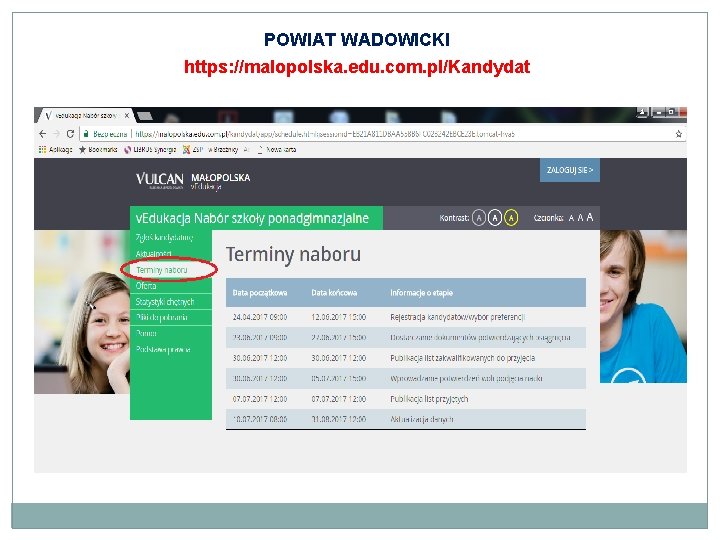Select the yellow contrast option
Screen dimensions: 720x540
click(511, 218)
